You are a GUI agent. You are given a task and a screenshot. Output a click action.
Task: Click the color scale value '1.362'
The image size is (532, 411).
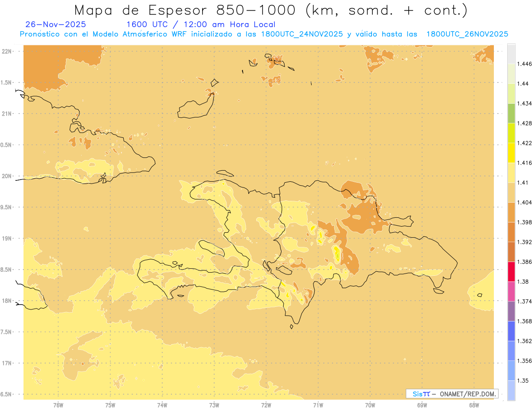tap(524, 341)
